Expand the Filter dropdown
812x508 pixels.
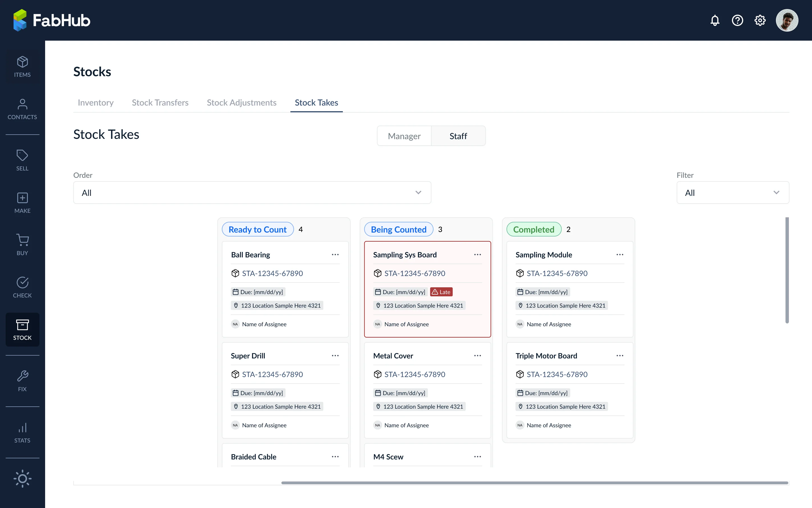click(732, 192)
